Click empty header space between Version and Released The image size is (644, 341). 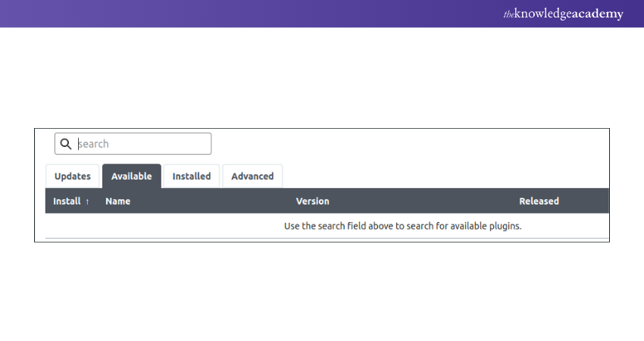424,202
